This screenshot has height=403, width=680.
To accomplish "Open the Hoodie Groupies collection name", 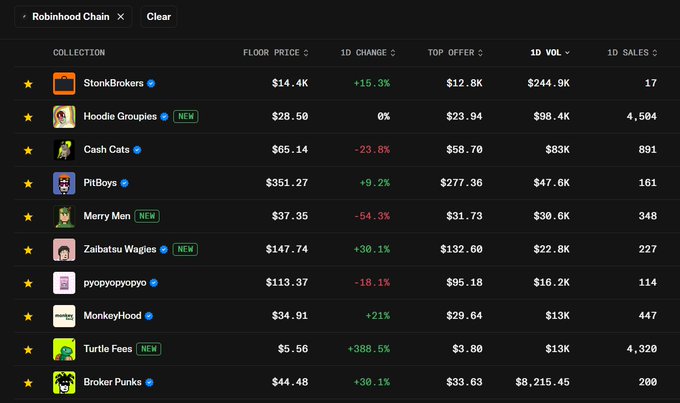I will tap(120, 116).
